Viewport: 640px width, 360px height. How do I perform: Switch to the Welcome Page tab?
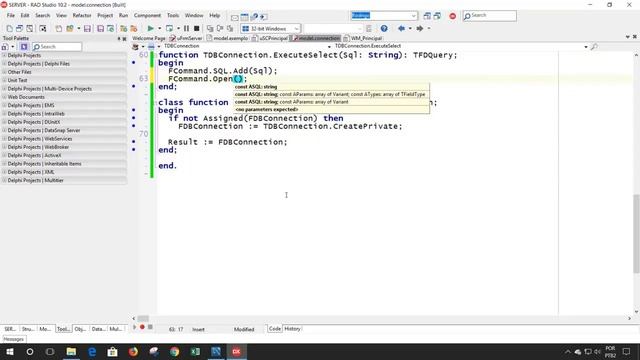click(149, 38)
